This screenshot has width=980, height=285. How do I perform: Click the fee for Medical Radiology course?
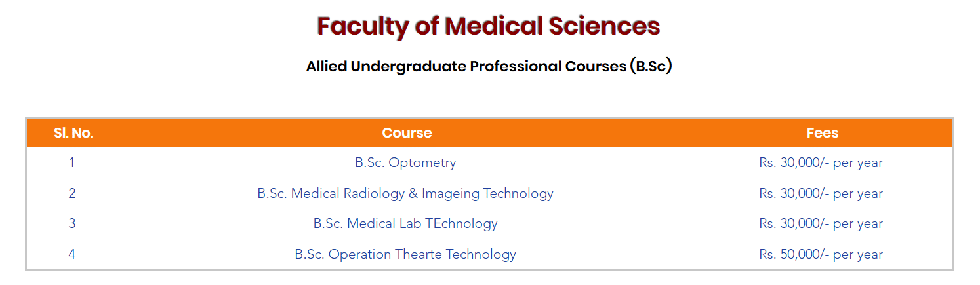point(821,193)
